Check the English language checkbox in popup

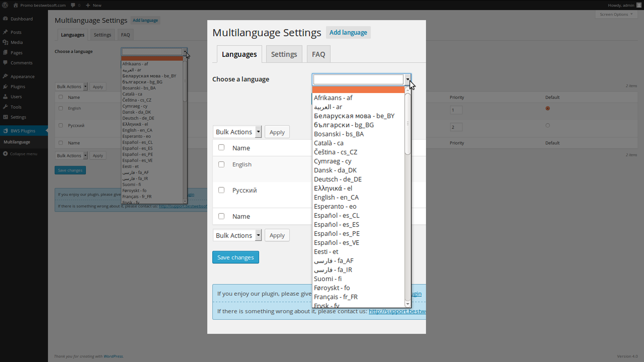221,164
